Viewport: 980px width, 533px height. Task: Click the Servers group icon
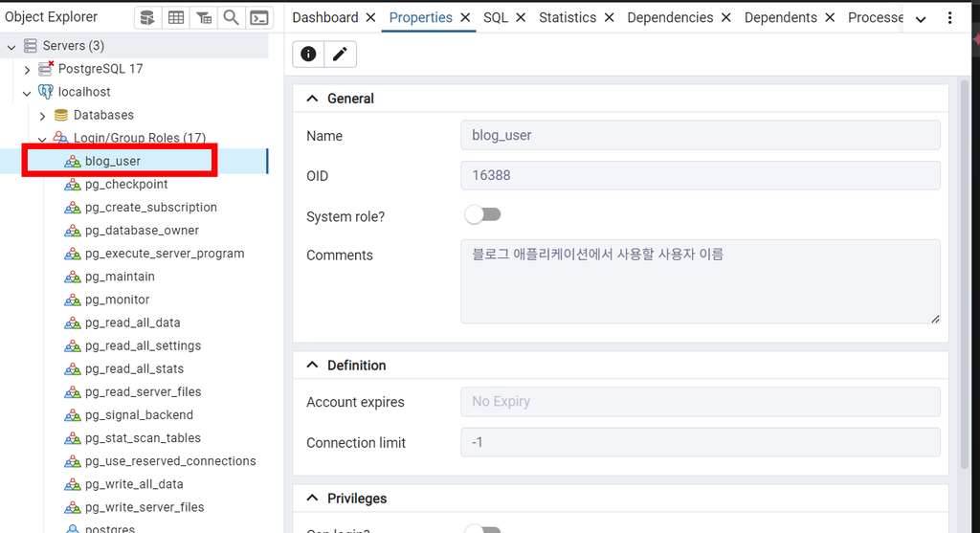pos(30,46)
